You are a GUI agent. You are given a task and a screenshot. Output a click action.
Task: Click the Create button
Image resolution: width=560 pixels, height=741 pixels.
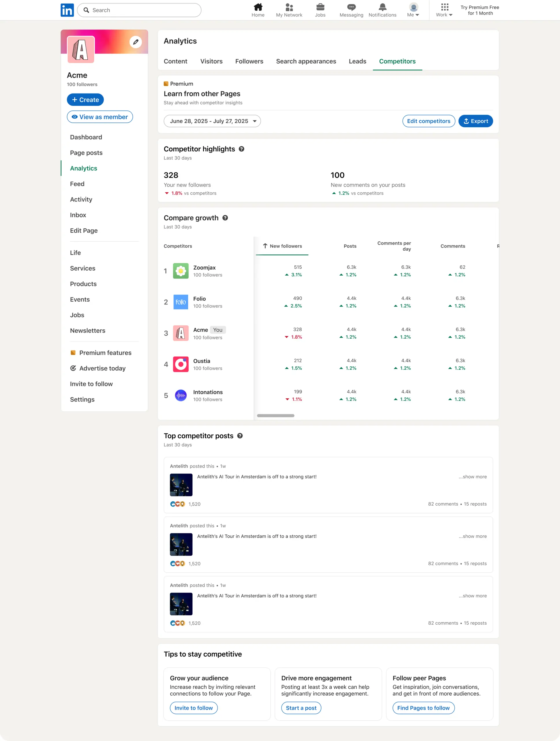click(85, 100)
